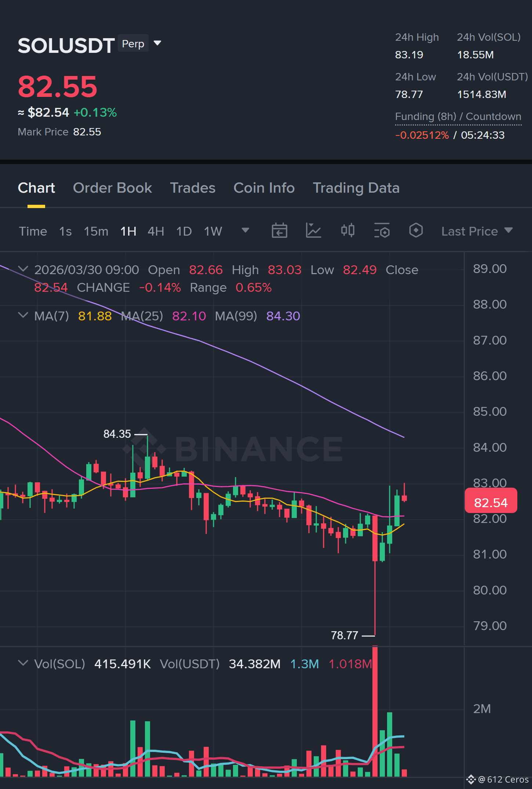Open the line chart indicators icon

pos(313,231)
